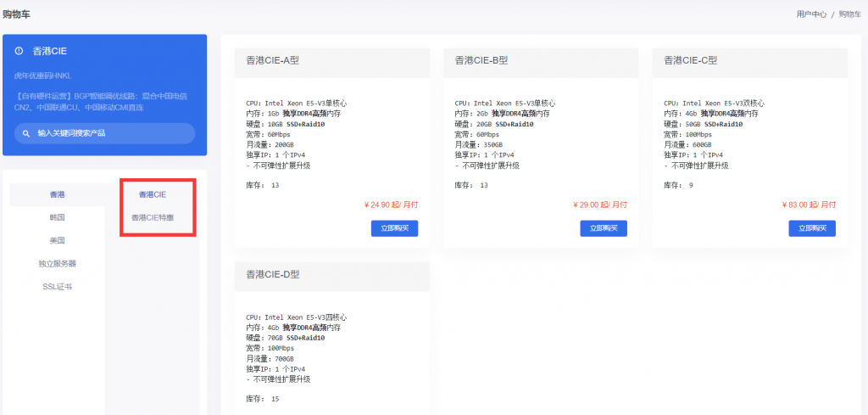Viewport: 868px width, 415px height.
Task: Click the 购物车 breadcrumb item
Action: click(849, 14)
